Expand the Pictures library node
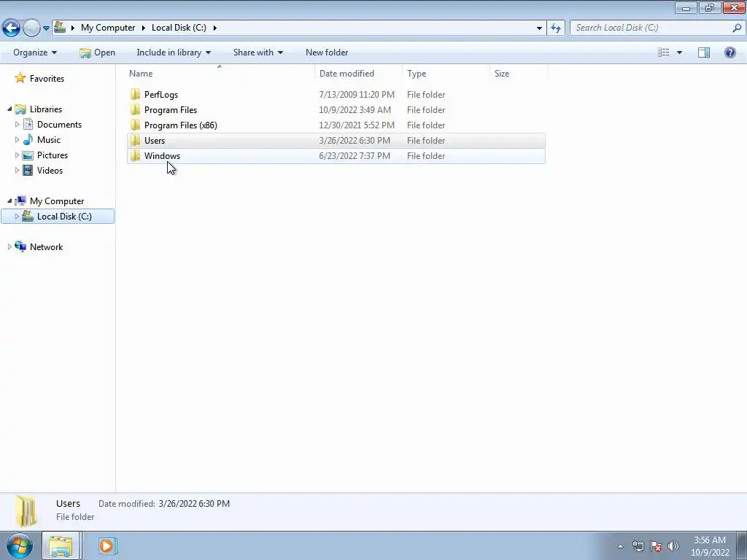This screenshot has height=560, width=747. 18,155
